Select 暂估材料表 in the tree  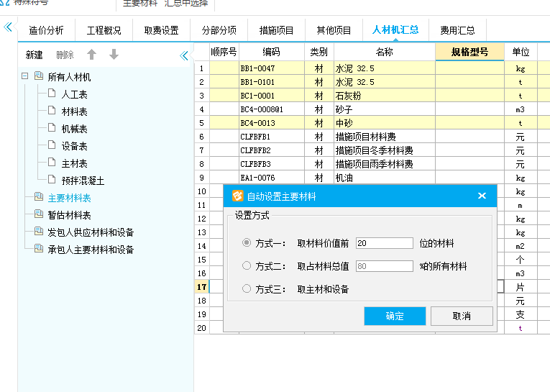click(x=70, y=215)
